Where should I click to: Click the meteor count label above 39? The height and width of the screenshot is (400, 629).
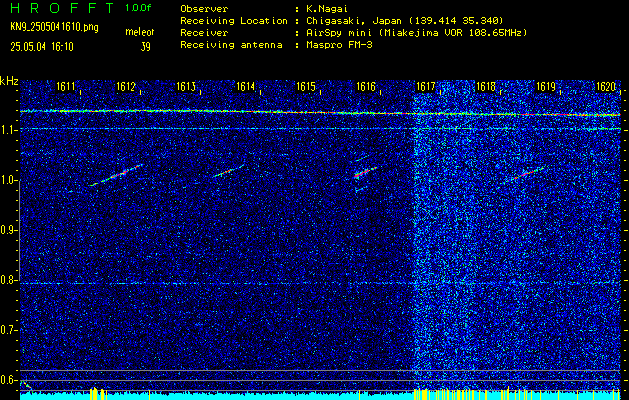point(140,32)
